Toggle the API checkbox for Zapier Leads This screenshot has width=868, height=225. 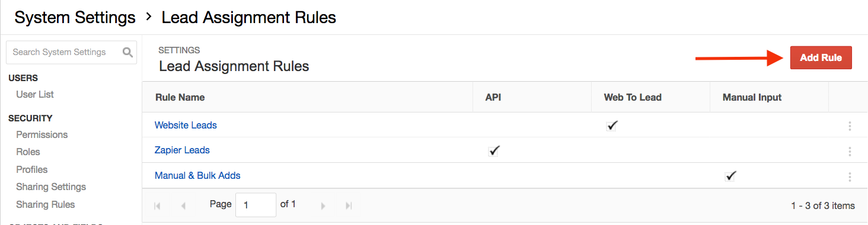tap(493, 150)
